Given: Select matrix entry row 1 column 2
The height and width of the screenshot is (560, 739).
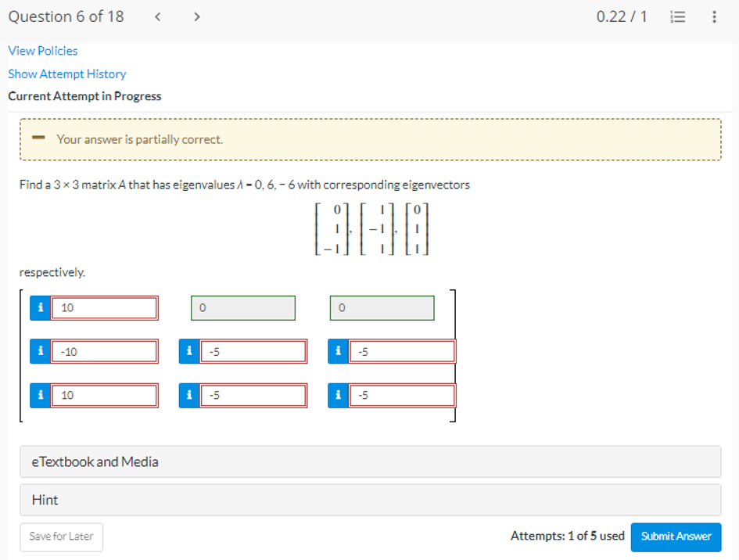Looking at the screenshot, I should [x=243, y=308].
